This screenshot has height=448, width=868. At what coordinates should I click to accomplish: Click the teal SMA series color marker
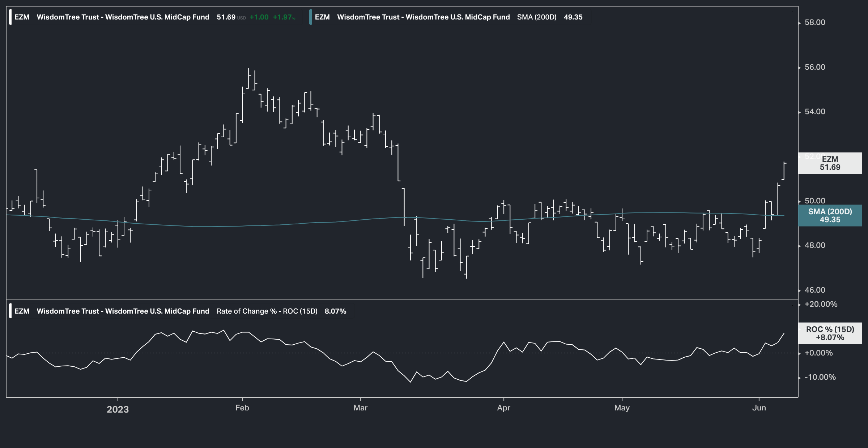coord(310,17)
